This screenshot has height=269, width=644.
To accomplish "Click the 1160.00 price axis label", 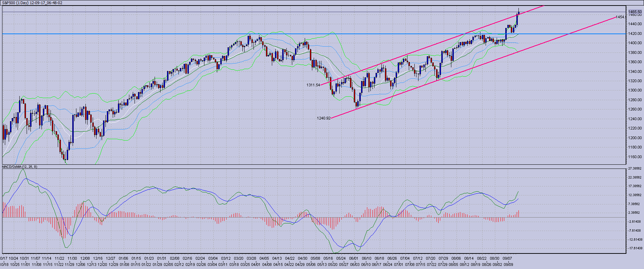I will pos(635,157).
